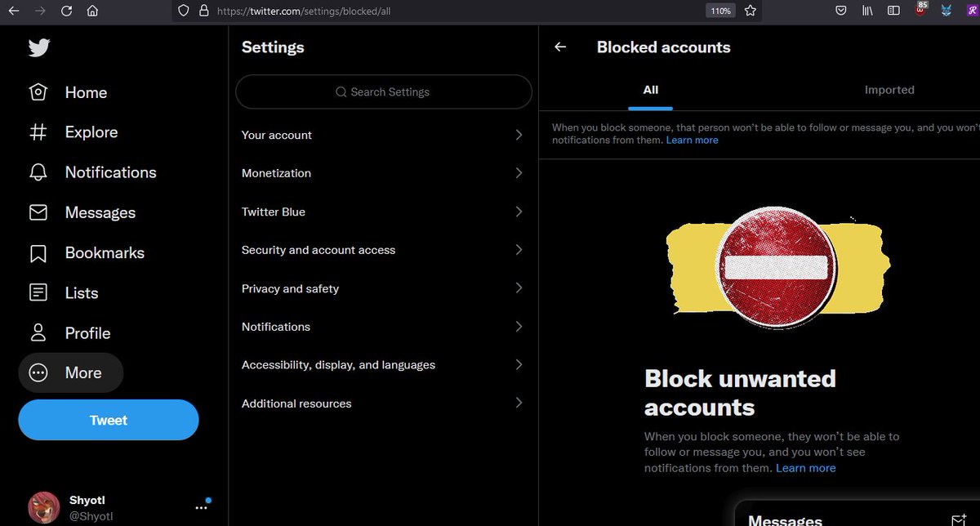
Task: Reload the page
Action: [66, 11]
